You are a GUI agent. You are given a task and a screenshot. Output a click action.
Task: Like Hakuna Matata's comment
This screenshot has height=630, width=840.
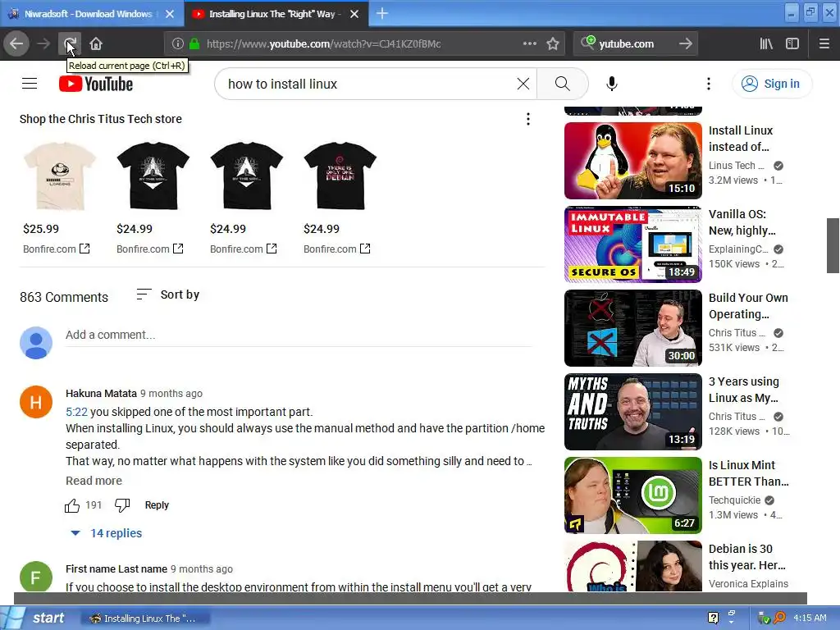coord(72,505)
